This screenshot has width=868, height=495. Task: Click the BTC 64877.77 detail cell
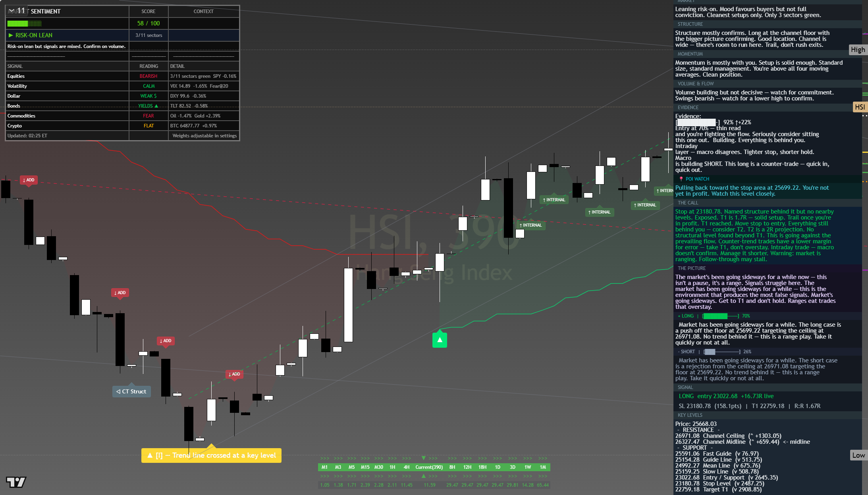204,126
